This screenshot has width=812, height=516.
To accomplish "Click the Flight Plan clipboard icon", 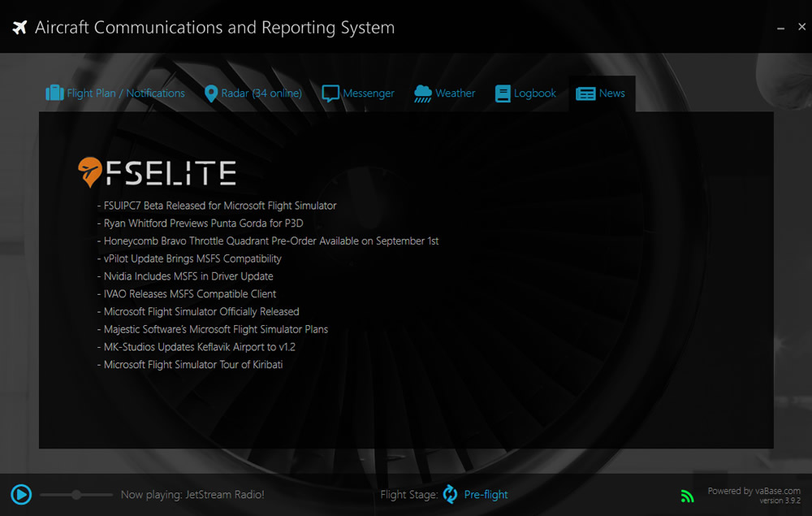I will (54, 93).
